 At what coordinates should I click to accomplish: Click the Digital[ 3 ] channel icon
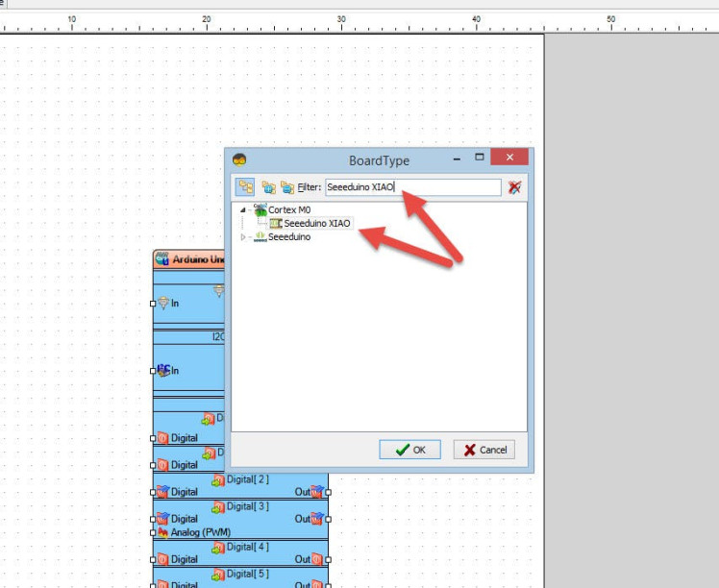point(218,507)
